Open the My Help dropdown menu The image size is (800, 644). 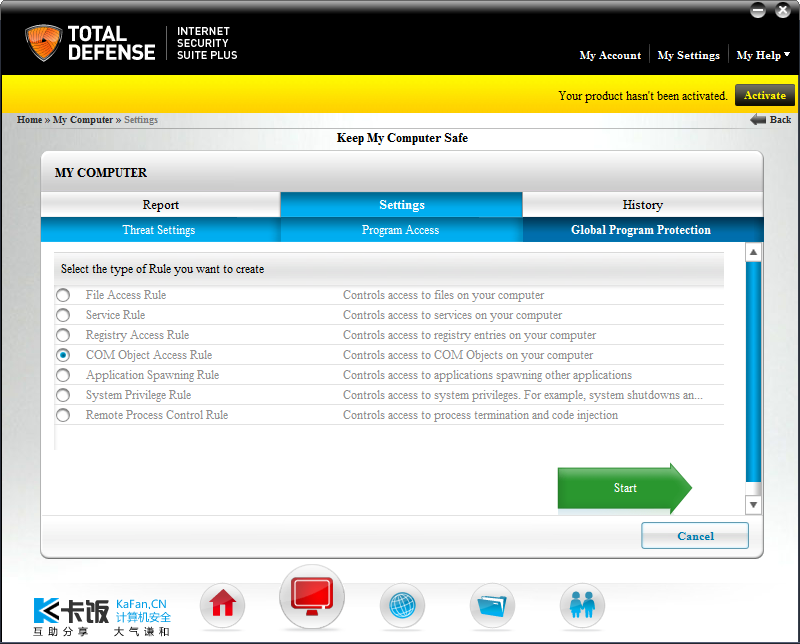click(763, 55)
